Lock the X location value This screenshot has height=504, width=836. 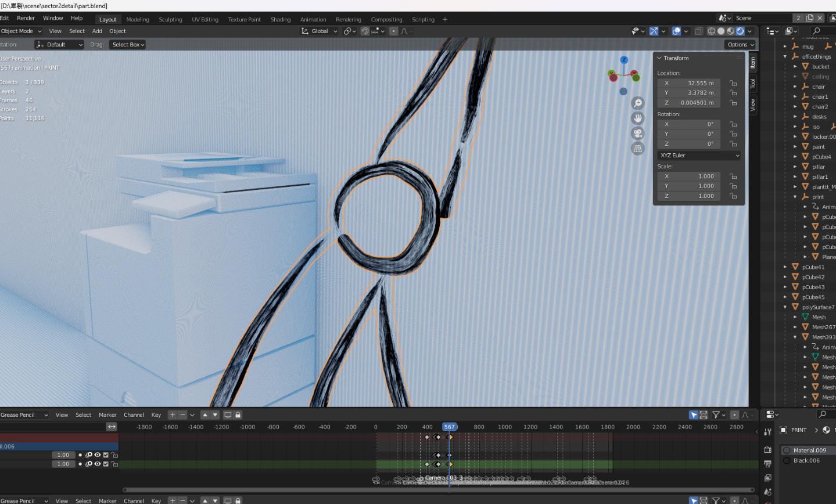click(733, 83)
